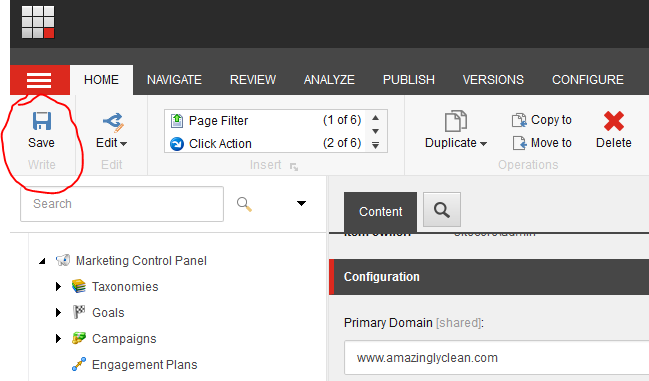This screenshot has height=381, width=649.
Task: Click the Edit pencil icon
Action: (x=113, y=122)
